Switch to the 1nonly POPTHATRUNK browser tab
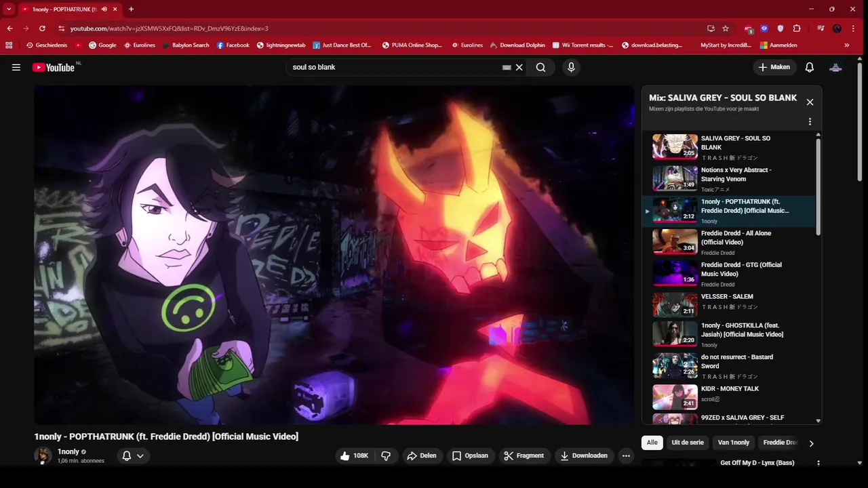Viewport: 868px width, 488px height. [x=70, y=9]
